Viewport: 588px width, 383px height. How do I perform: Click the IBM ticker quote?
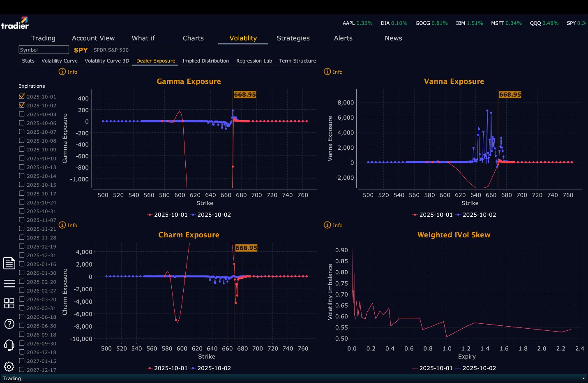pos(469,23)
